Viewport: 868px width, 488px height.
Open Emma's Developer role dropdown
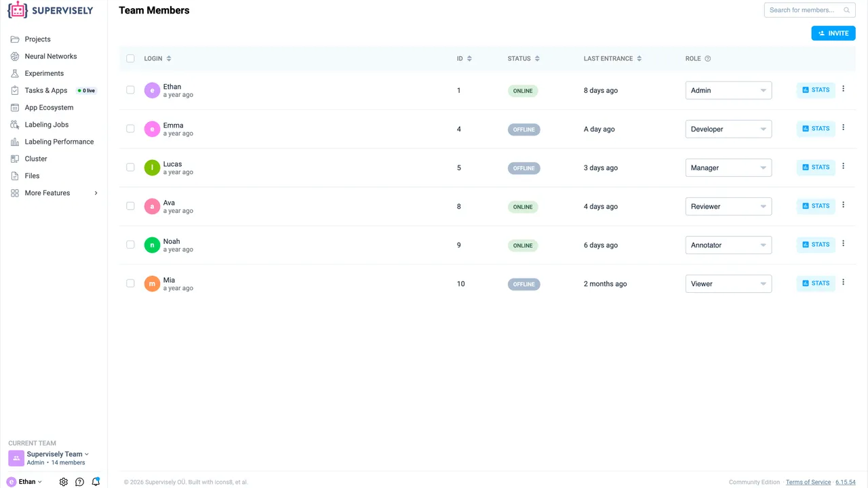[x=728, y=129]
